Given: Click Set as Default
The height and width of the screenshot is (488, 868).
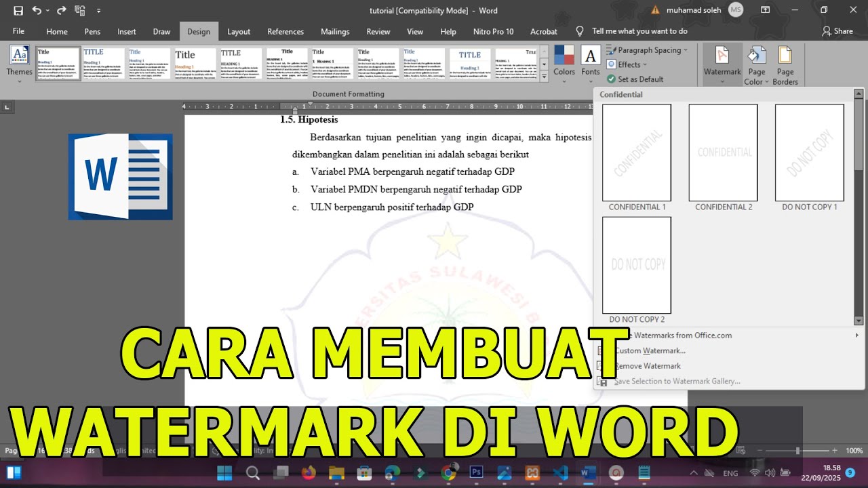Looking at the screenshot, I should click(x=635, y=79).
